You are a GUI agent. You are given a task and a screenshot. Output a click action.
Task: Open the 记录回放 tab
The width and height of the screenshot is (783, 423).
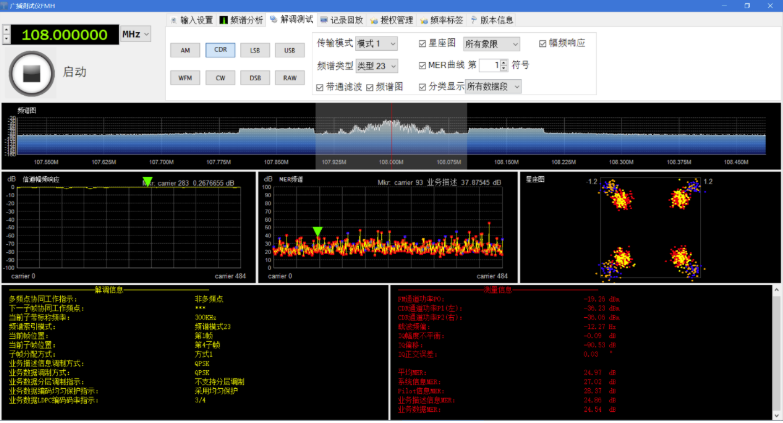coord(341,19)
